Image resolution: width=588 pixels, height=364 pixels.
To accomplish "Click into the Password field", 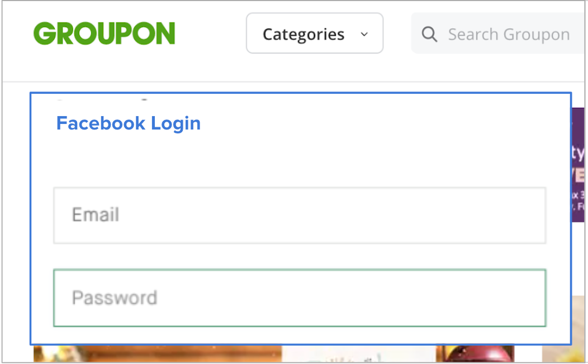I will pos(300,298).
